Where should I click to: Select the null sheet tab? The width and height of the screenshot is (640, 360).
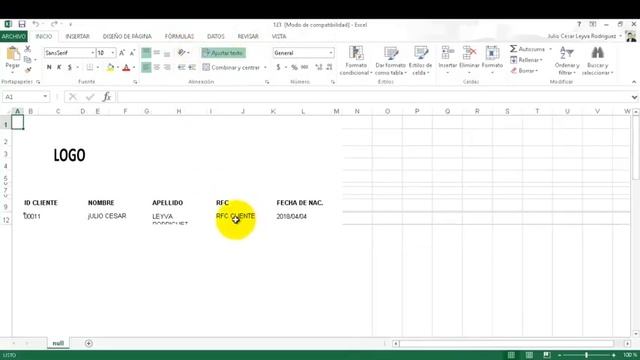coord(58,343)
